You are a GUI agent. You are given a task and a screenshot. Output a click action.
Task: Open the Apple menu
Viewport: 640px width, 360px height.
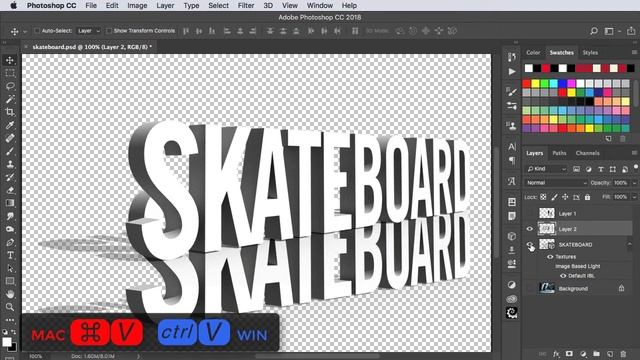click(13, 5)
